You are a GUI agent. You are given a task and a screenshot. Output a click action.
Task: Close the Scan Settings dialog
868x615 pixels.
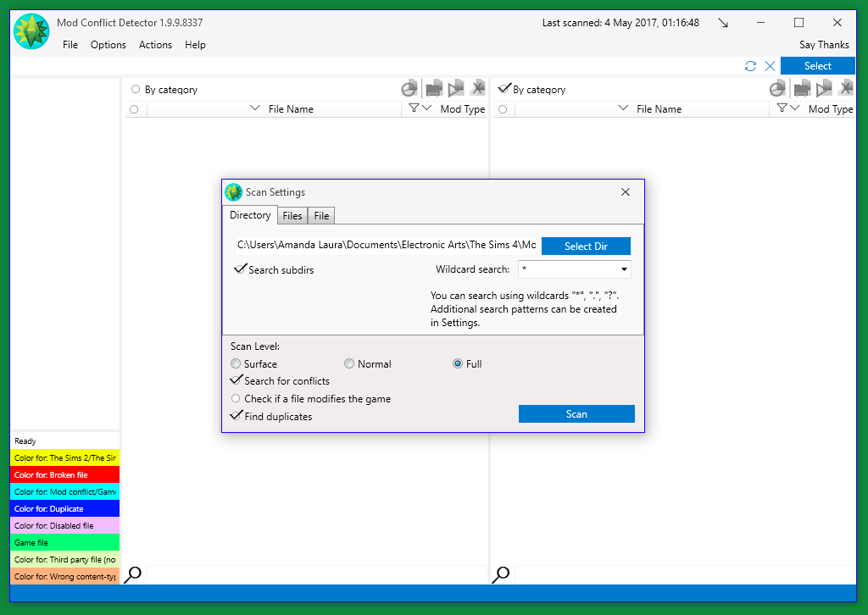(x=625, y=192)
